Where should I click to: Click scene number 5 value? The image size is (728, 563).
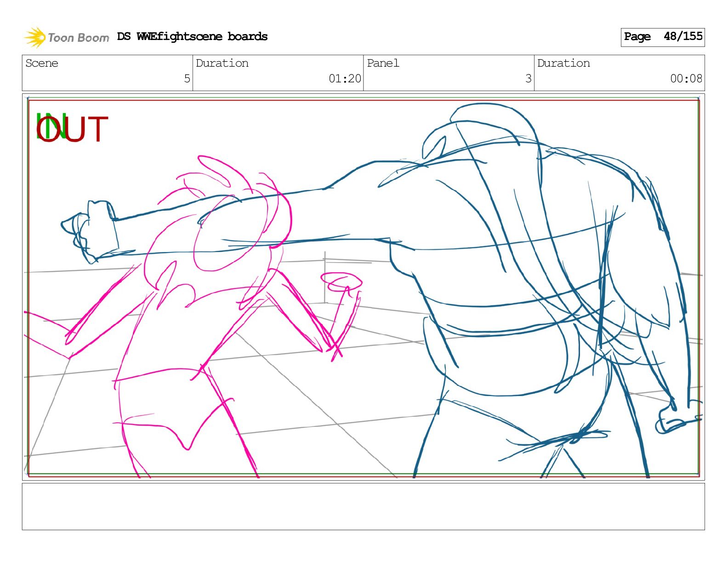[x=187, y=79]
